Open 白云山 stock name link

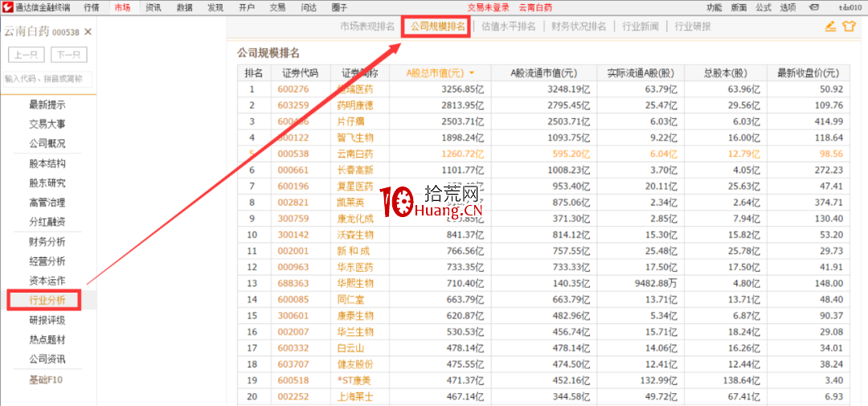pyautogui.click(x=351, y=348)
